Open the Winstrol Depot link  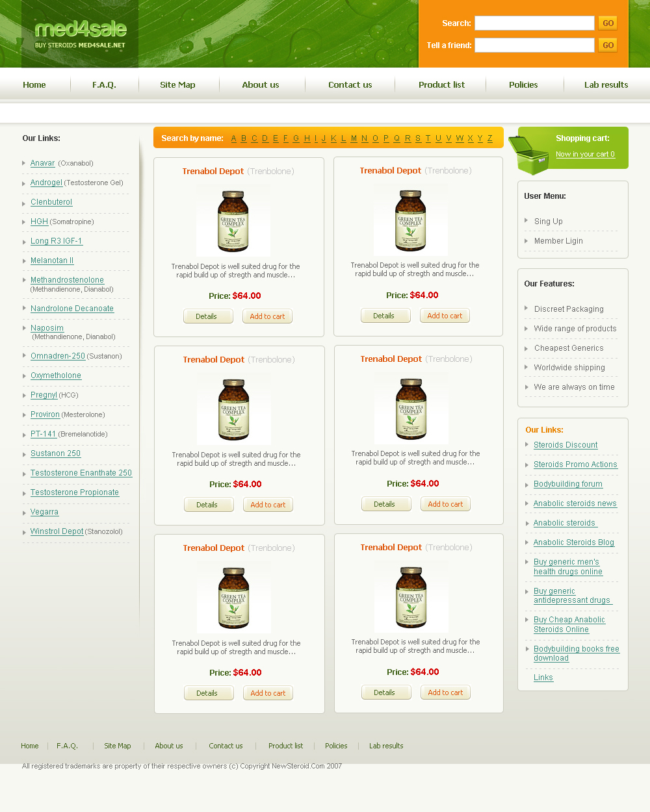pyautogui.click(x=57, y=531)
